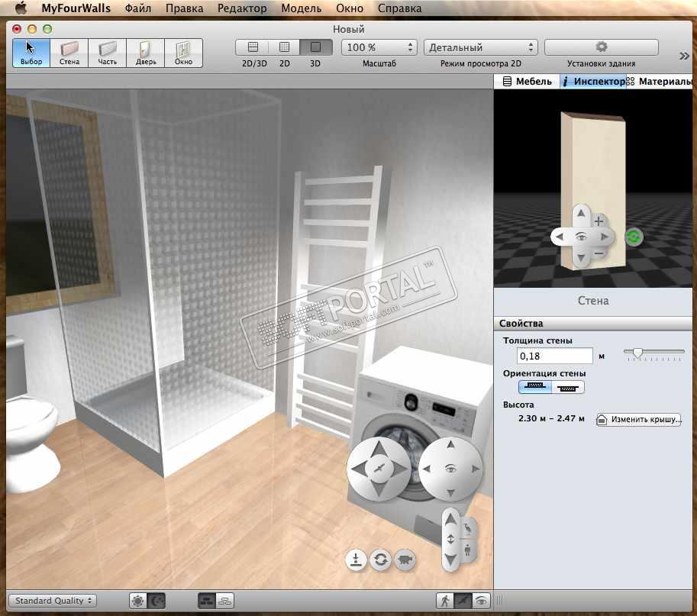Viewport: 697px width, 616px height.
Task: Open the Apple menu
Action: pyautogui.click(x=21, y=8)
